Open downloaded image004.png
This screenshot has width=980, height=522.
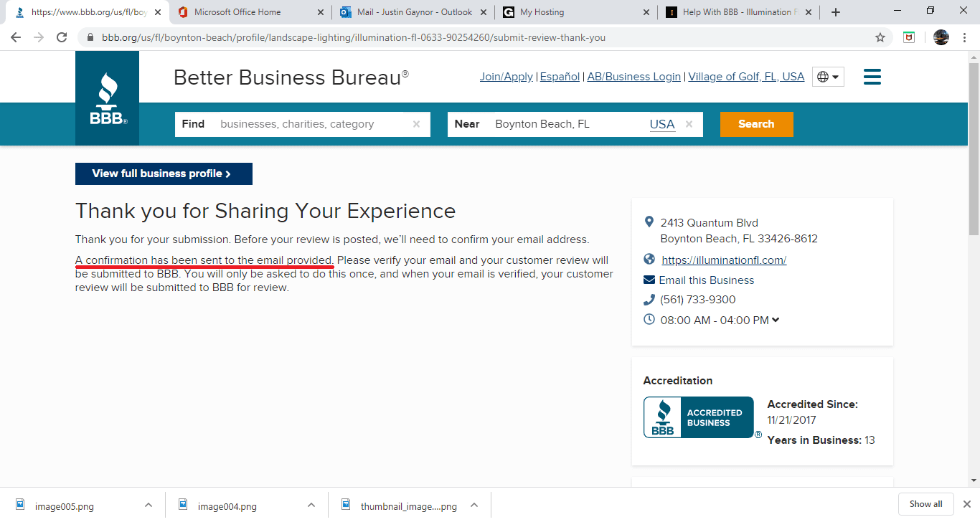[x=227, y=506]
